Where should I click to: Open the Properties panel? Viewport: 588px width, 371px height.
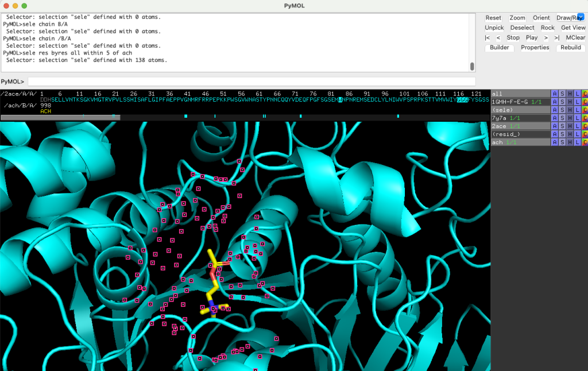(535, 48)
